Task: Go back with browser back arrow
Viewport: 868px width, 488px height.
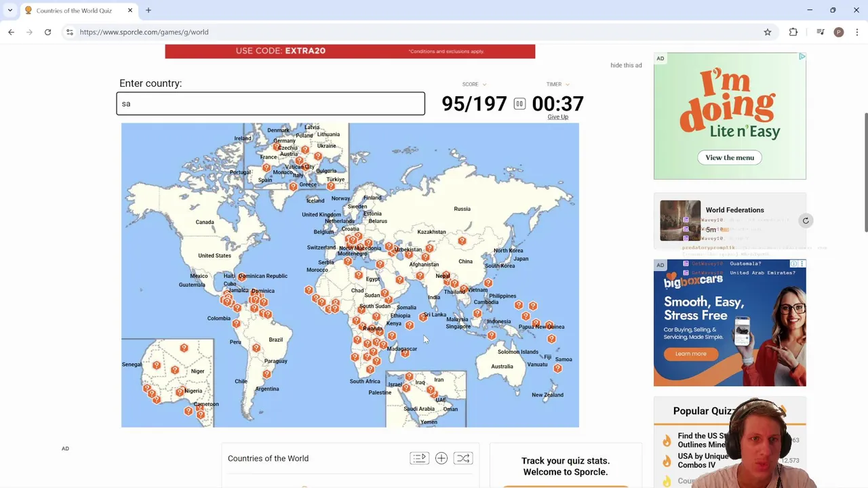Action: (11, 32)
